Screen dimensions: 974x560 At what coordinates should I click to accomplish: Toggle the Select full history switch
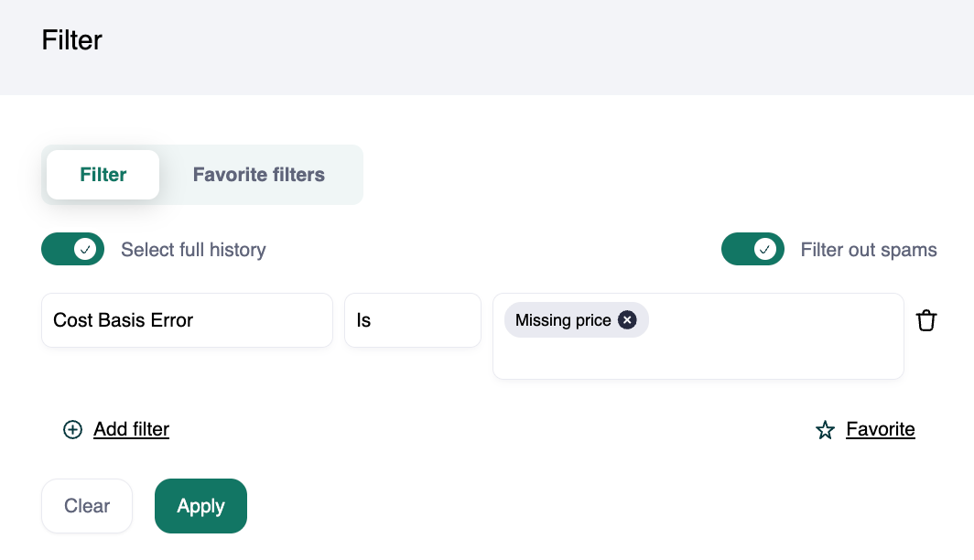point(73,249)
